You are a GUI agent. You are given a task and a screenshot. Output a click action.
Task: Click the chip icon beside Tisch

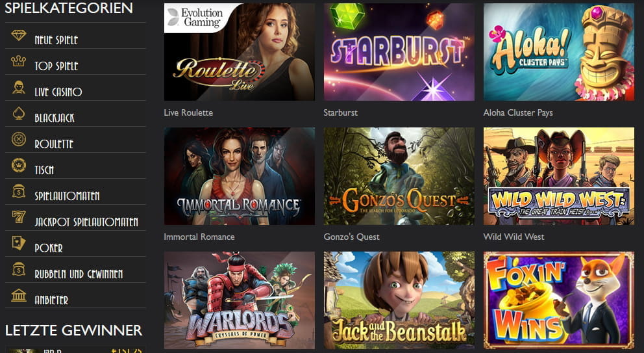click(18, 165)
